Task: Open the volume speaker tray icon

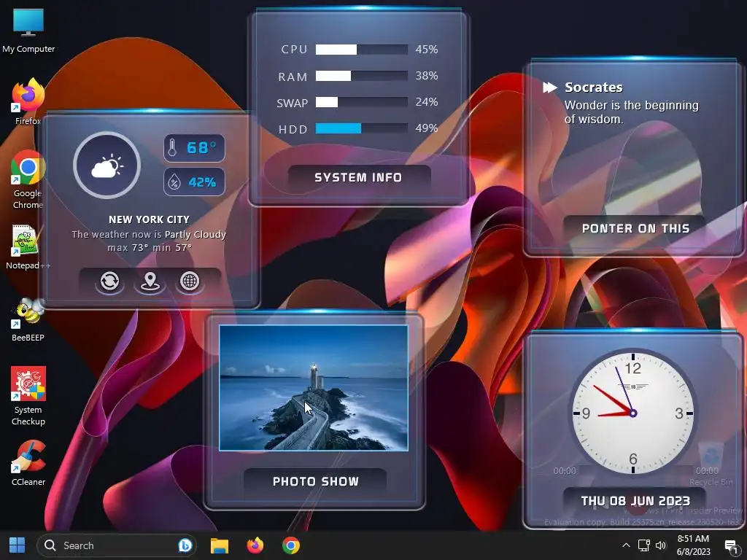Action: [x=661, y=545]
